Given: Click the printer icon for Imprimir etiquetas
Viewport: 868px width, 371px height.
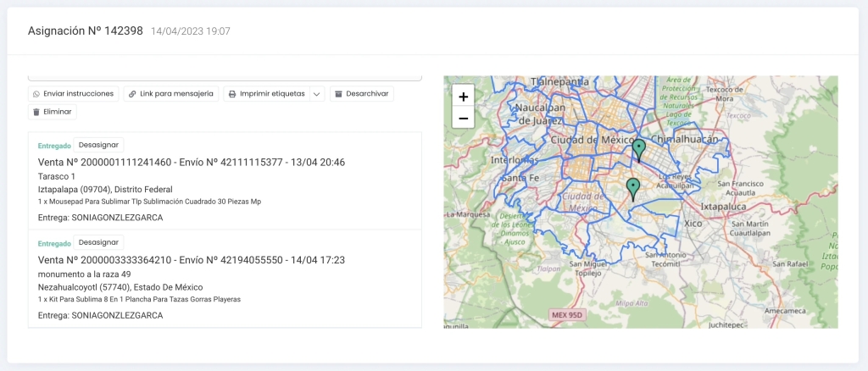Looking at the screenshot, I should pos(232,94).
